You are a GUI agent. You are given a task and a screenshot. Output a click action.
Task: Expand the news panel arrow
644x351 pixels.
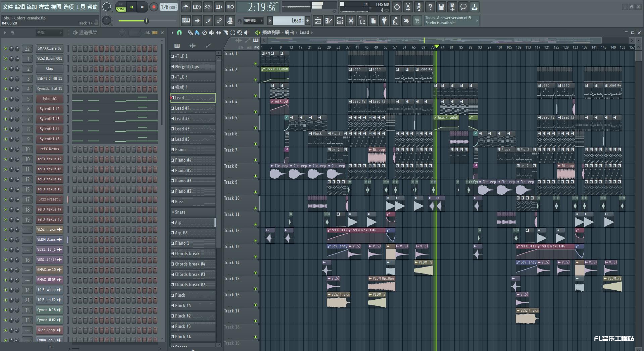point(477,20)
